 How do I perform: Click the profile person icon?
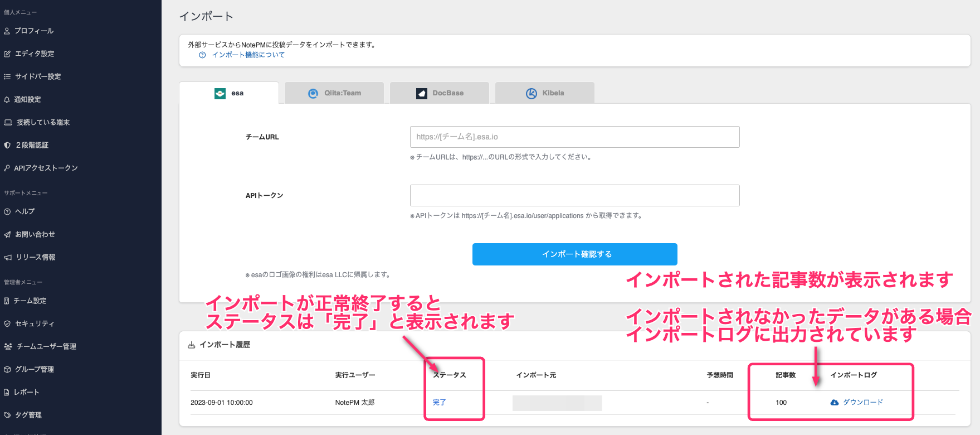(7, 31)
